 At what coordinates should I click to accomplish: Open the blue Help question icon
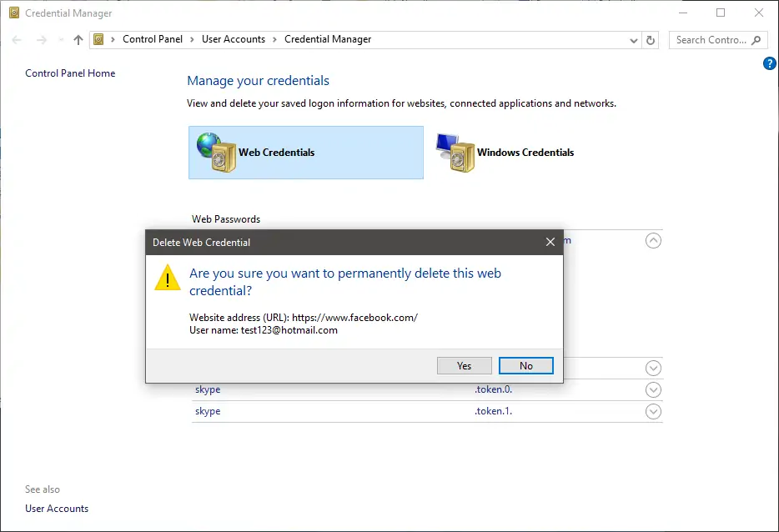[769, 63]
